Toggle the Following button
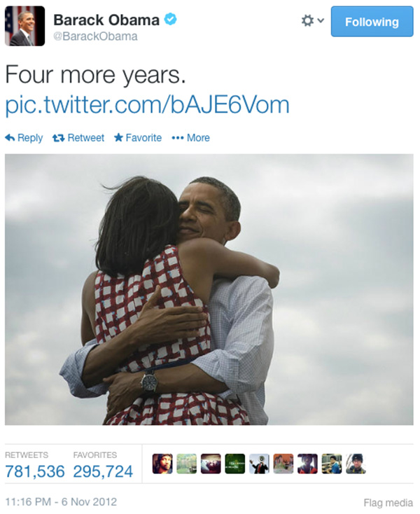420x514 pixels. click(372, 22)
